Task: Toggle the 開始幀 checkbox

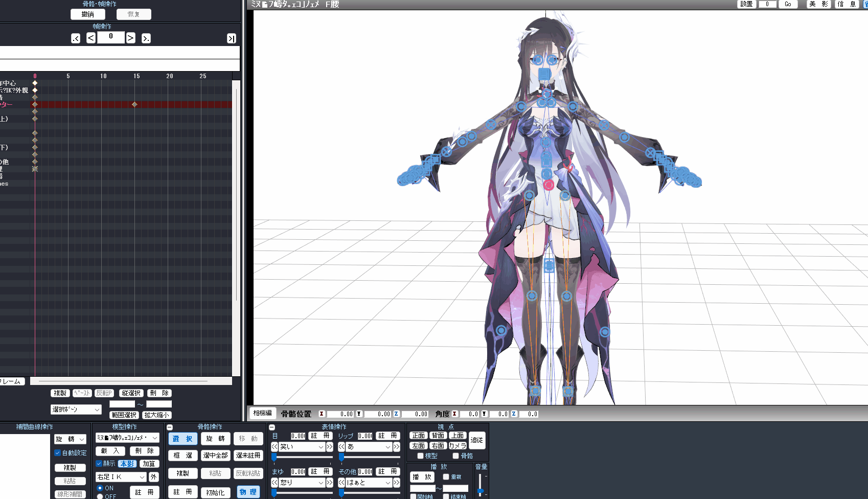Action: (413, 496)
